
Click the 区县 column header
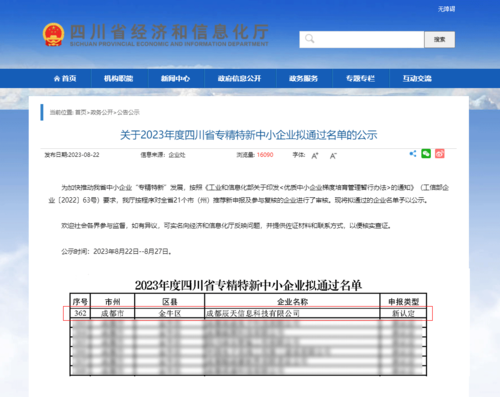[x=170, y=302]
